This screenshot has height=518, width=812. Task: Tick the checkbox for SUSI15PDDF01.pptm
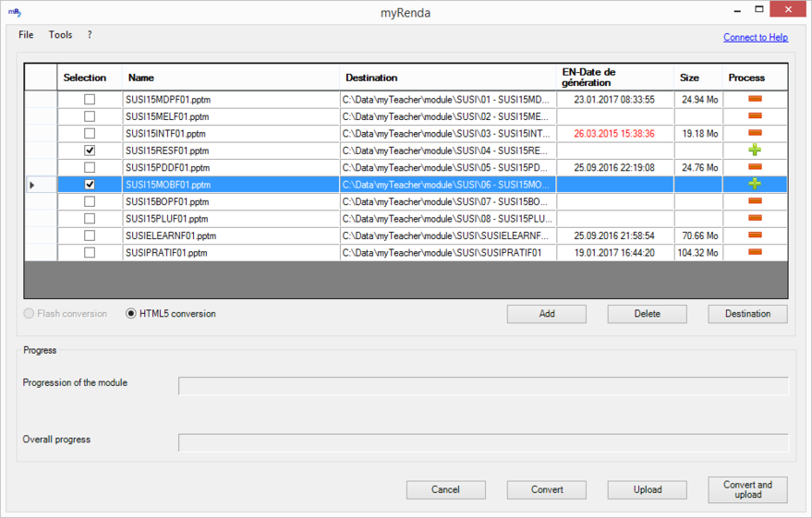coord(90,167)
